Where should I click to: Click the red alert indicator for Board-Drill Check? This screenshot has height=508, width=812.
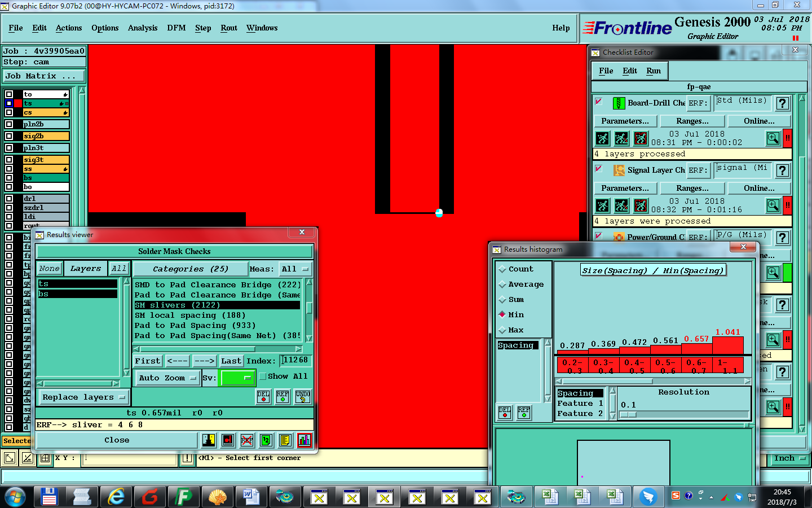pyautogui.click(x=787, y=138)
